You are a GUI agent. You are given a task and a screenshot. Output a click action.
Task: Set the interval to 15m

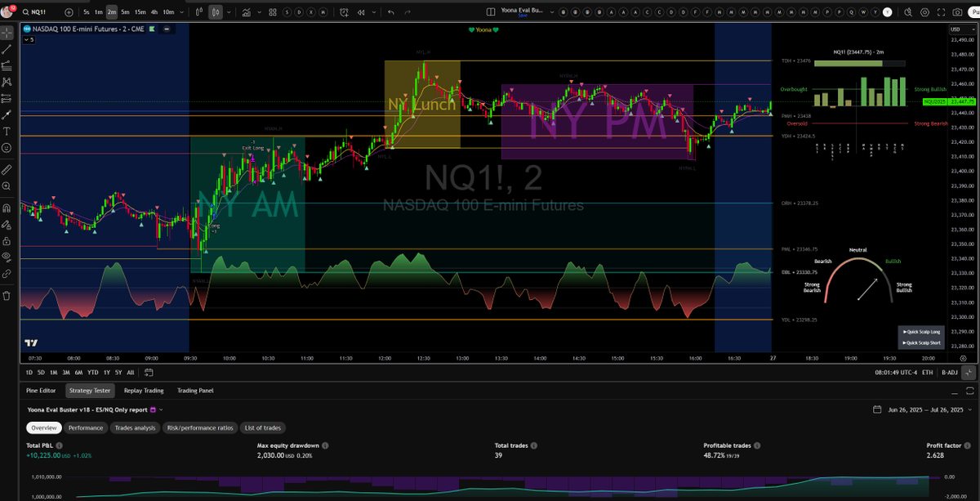140,12
